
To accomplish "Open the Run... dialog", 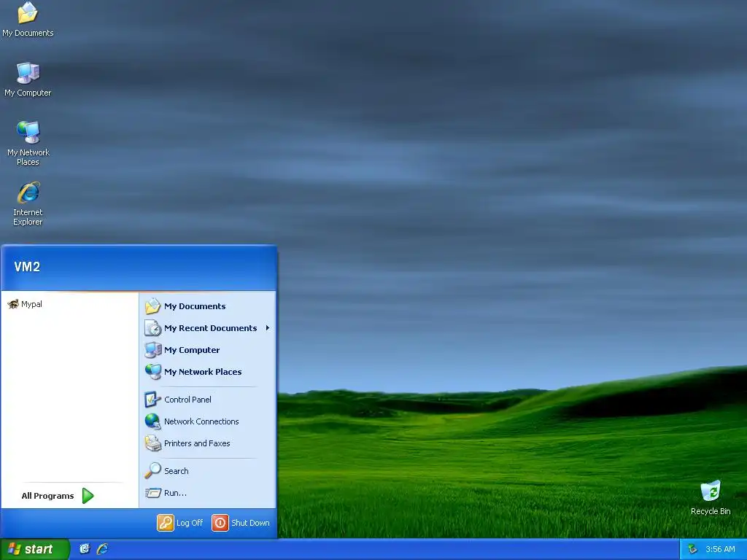I will coord(209,493).
